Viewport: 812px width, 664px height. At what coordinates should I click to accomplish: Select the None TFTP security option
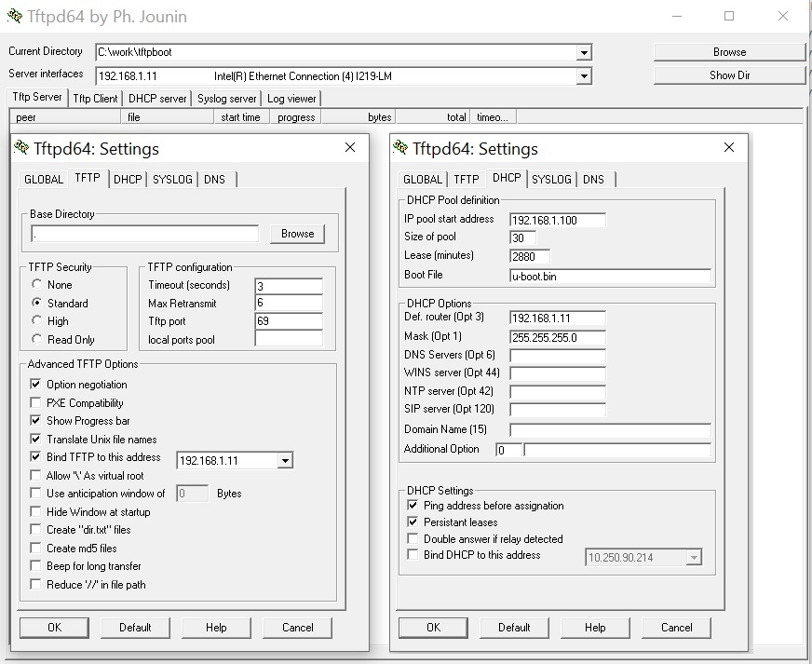point(36,284)
